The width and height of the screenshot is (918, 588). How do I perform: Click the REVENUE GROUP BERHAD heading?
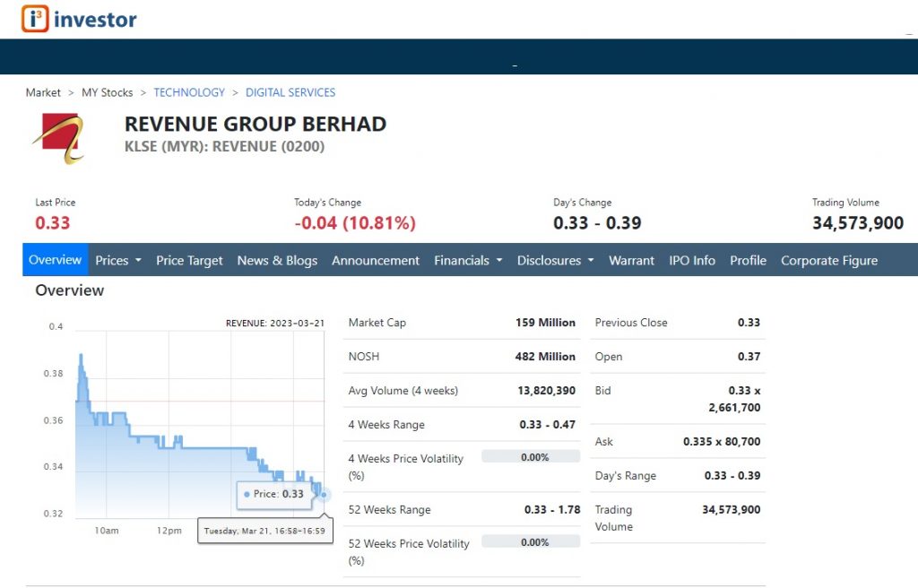coord(255,125)
